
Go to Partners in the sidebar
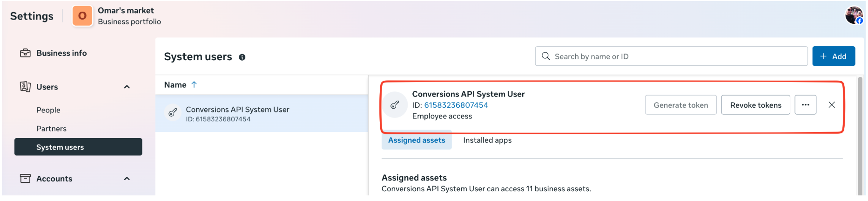pyautogui.click(x=51, y=129)
